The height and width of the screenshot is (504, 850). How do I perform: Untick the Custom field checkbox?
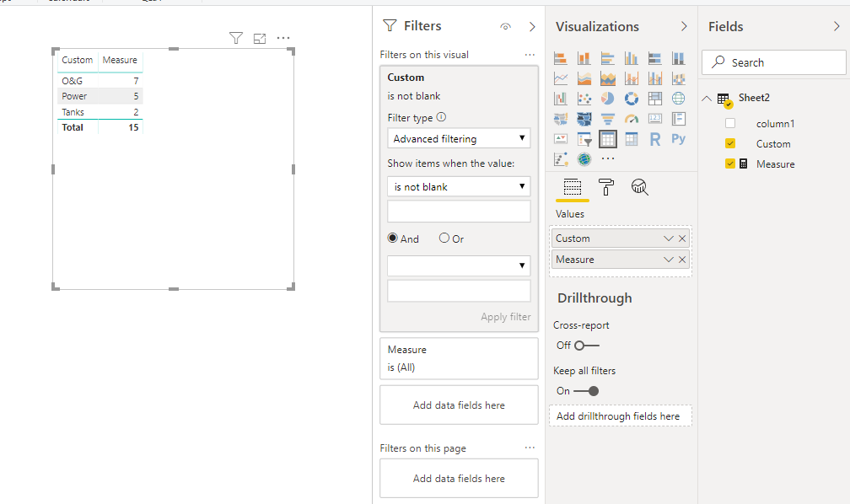coord(730,143)
